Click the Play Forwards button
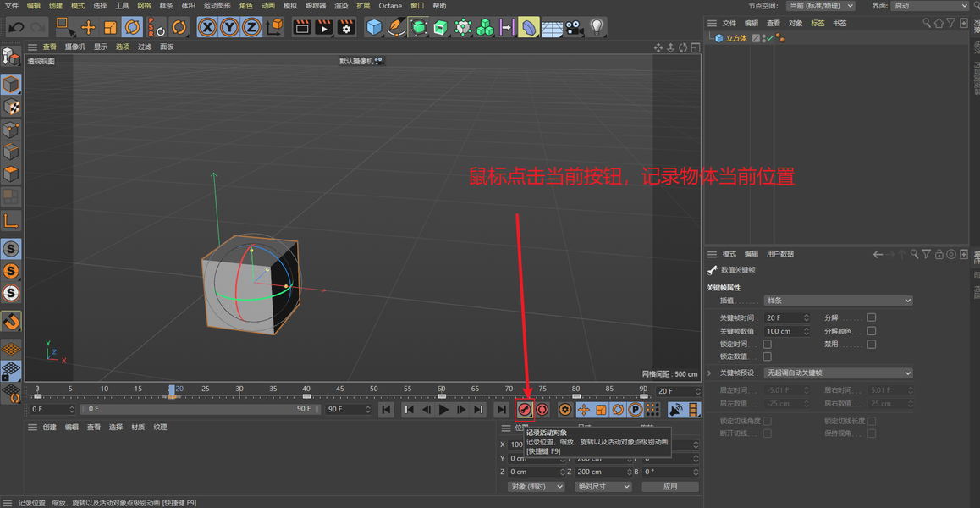The width and height of the screenshot is (980, 508). coord(443,410)
